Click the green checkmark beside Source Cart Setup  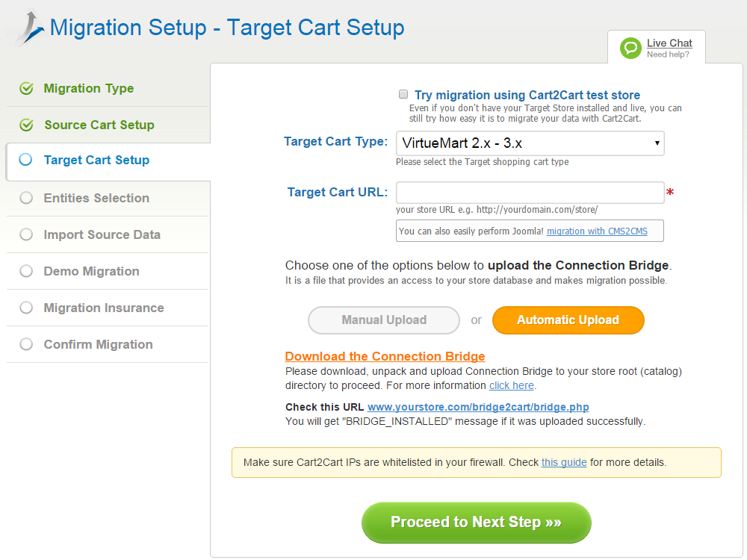pos(26,125)
